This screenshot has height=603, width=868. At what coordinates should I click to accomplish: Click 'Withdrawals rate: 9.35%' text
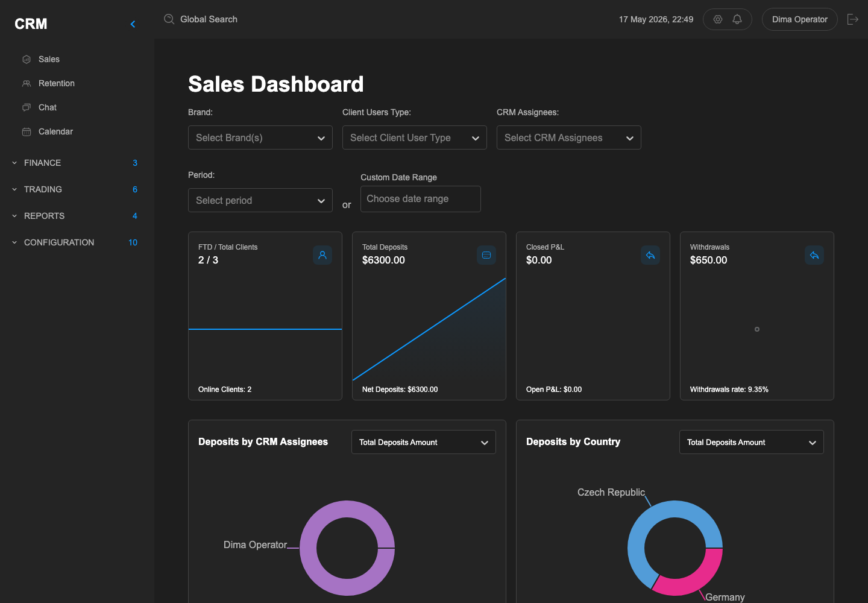click(x=729, y=390)
